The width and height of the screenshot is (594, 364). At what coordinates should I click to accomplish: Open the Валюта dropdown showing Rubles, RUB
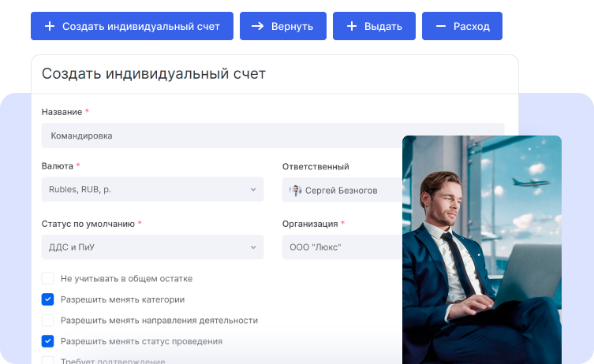(x=153, y=189)
